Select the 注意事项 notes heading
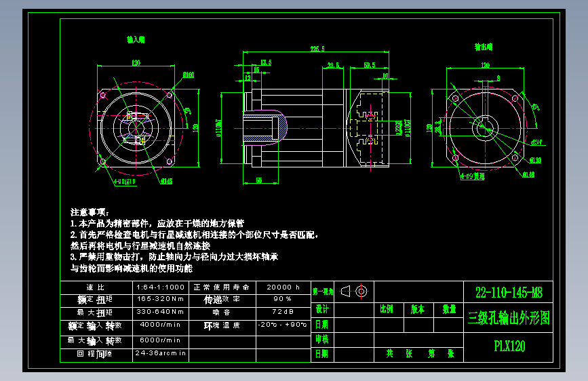Screen dimensions: 588x381 [x=90, y=212]
